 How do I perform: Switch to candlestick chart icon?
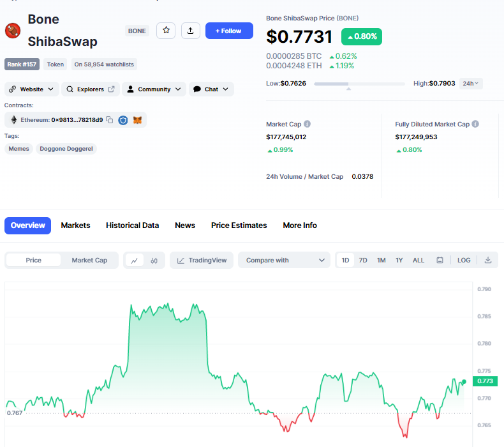pos(154,261)
